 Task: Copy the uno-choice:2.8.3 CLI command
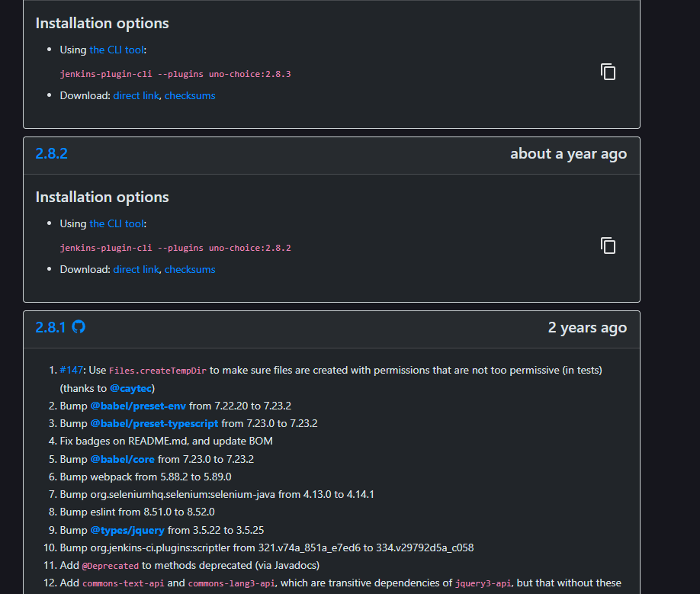pos(608,72)
